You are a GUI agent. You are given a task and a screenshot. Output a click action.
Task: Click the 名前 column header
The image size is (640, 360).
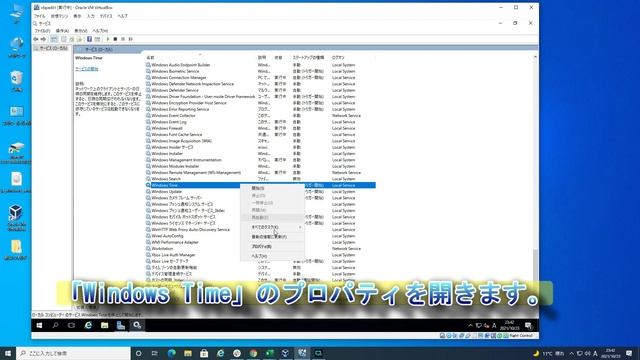point(150,58)
